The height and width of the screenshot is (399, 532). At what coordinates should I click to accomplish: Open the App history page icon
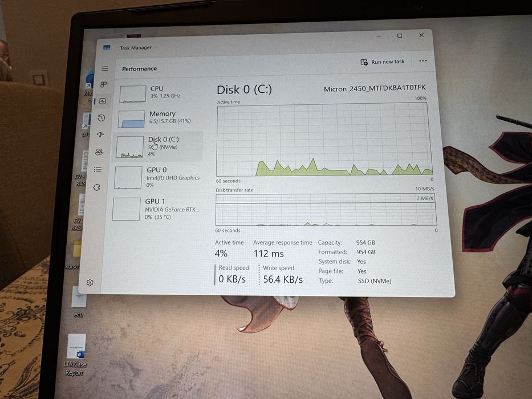[101, 118]
